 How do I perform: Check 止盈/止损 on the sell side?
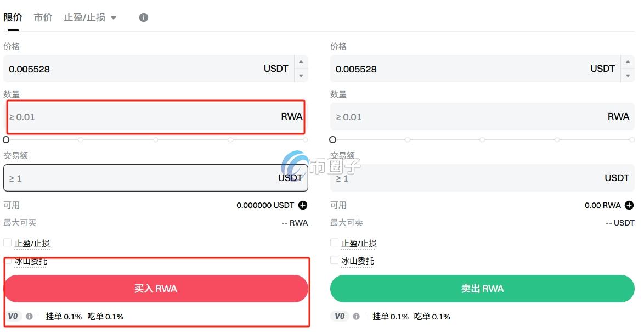tap(334, 242)
